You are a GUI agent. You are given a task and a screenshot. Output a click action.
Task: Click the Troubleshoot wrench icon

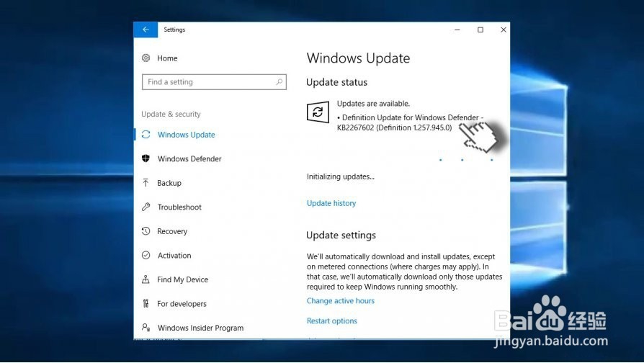click(146, 207)
